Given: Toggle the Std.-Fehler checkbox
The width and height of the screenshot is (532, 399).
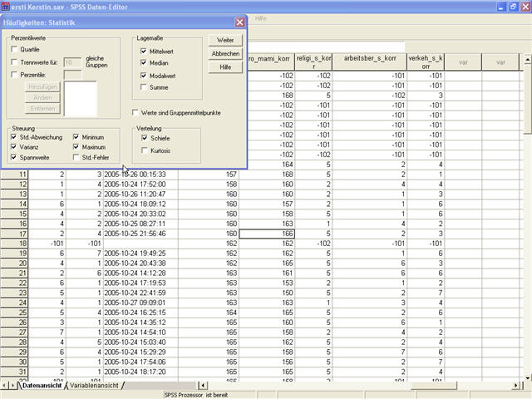Looking at the screenshot, I should coord(76,156).
